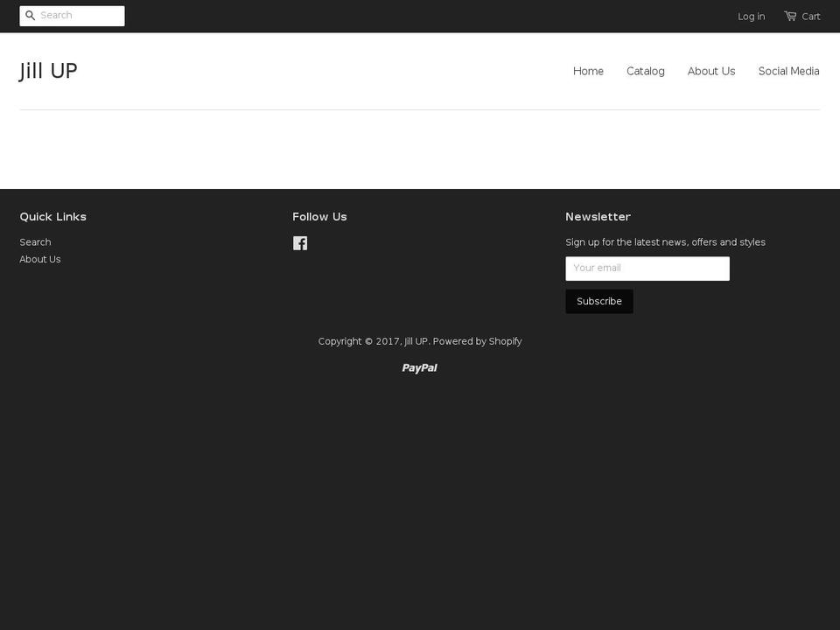Image resolution: width=840 pixels, height=630 pixels.
Task: Open the Catalog menu item
Action: (646, 71)
